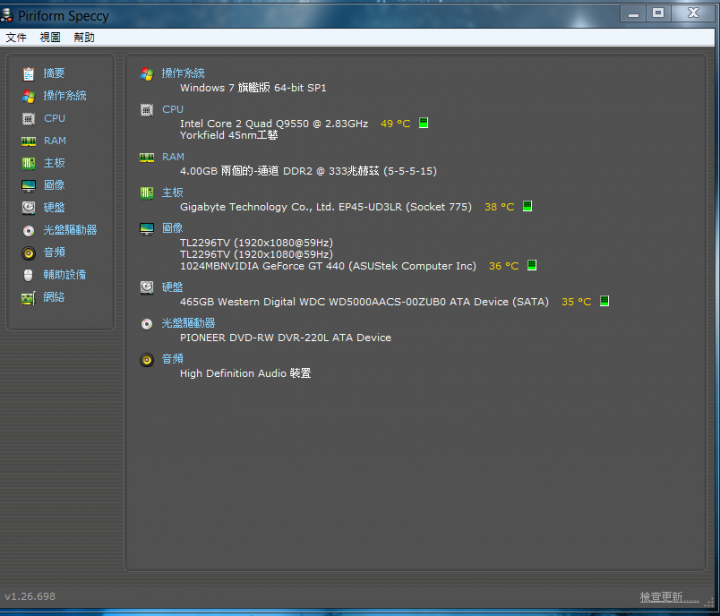Select 圖像 label in the sidebar
Screen dimensions: 720x616
click(x=54, y=185)
